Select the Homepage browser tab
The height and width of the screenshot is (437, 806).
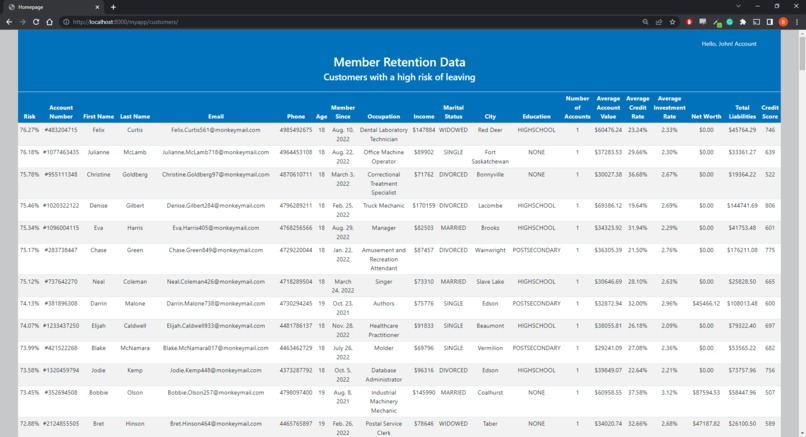click(x=53, y=7)
